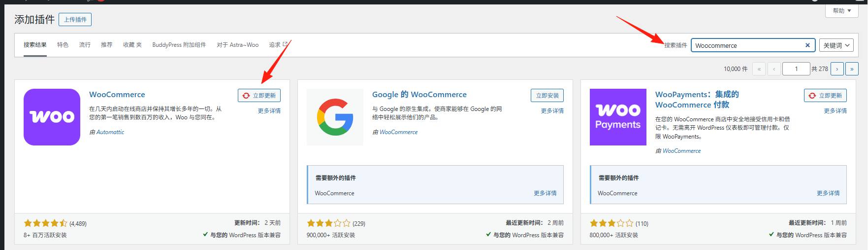The width and height of the screenshot is (868, 250).
Task: Click 上传插件 upload button
Action: [75, 20]
